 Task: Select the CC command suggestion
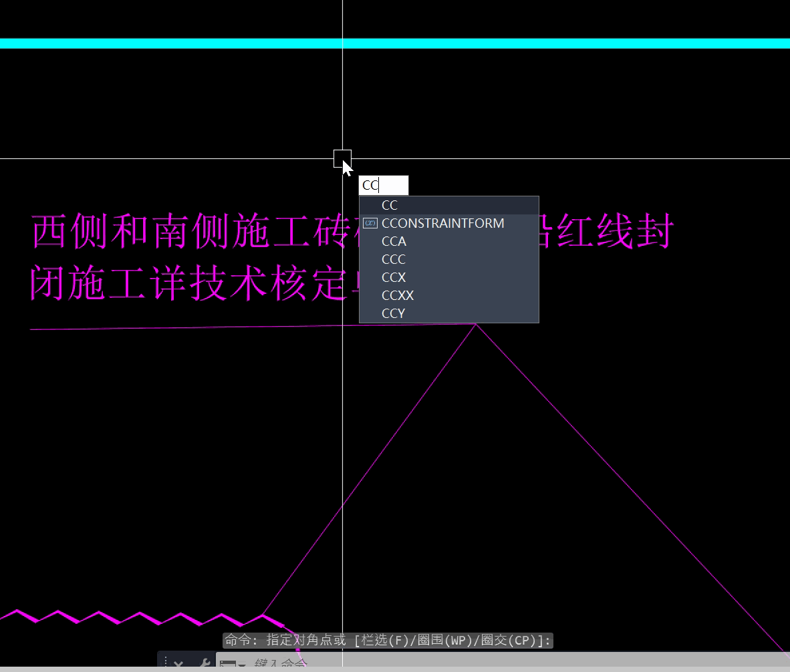pyautogui.click(x=390, y=206)
